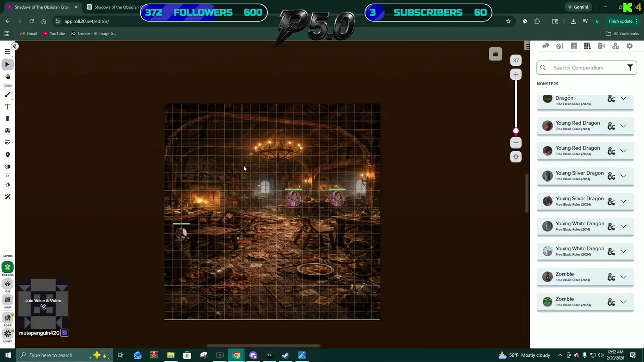Select the dark token near the fireplace
Screen dimensions: 644x362
(x=181, y=233)
